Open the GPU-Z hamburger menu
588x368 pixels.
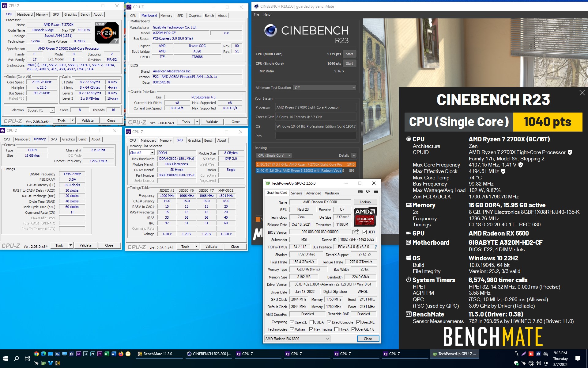[376, 191]
